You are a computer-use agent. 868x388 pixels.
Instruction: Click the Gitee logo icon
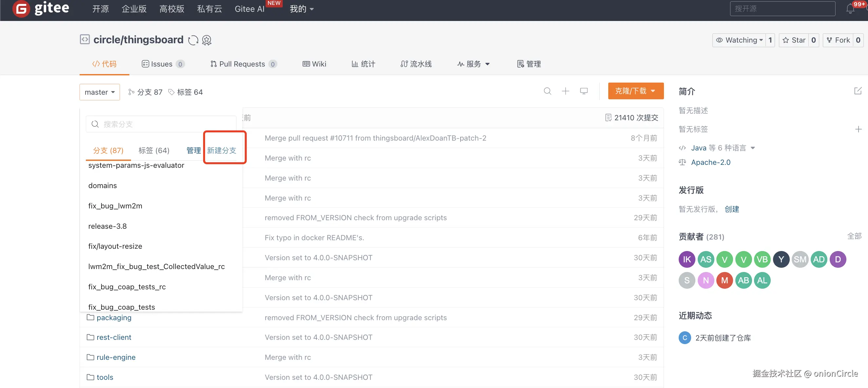tap(21, 9)
